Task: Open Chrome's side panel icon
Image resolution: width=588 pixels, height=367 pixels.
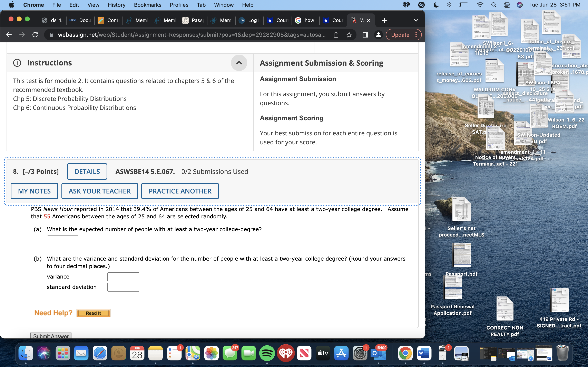Action: coord(365,35)
